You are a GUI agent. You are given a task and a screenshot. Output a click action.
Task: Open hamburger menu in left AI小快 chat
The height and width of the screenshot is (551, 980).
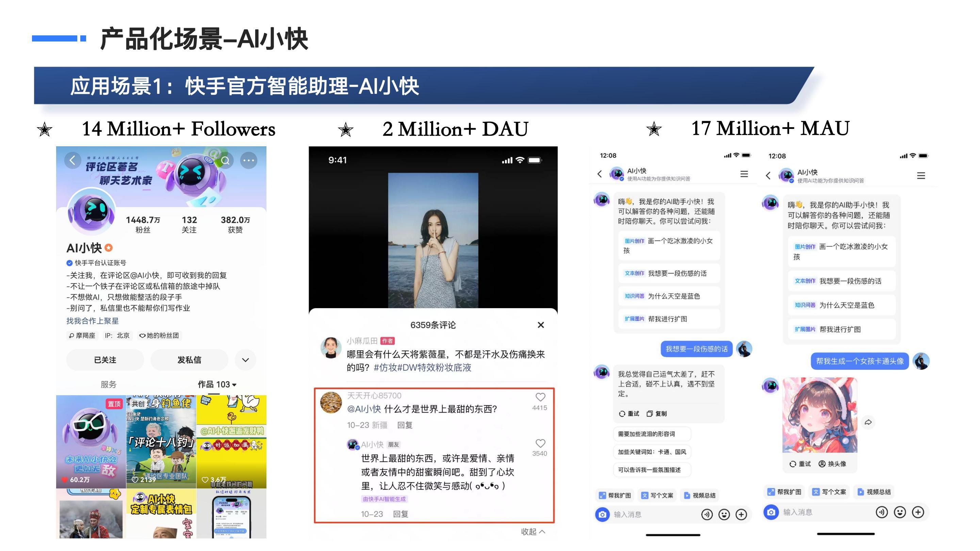point(744,174)
